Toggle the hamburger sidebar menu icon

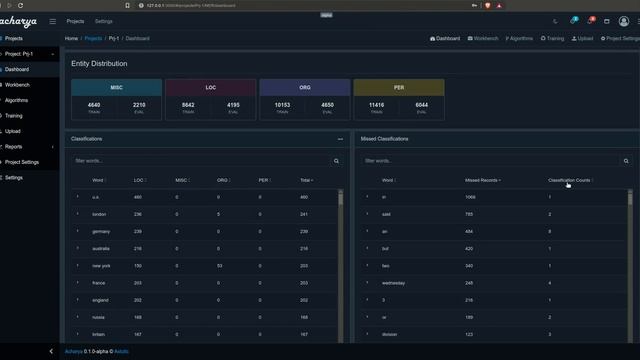click(x=53, y=21)
